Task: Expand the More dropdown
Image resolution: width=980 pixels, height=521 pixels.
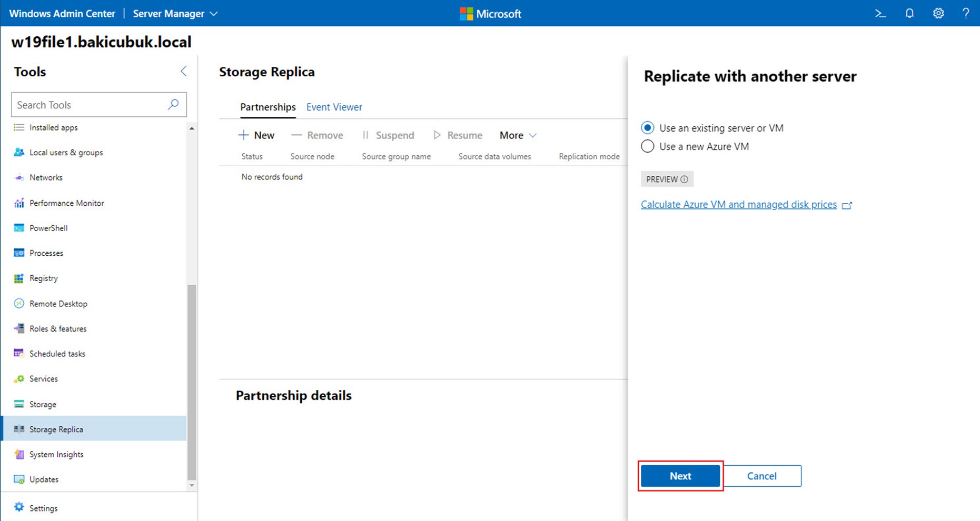Action: pyautogui.click(x=518, y=135)
